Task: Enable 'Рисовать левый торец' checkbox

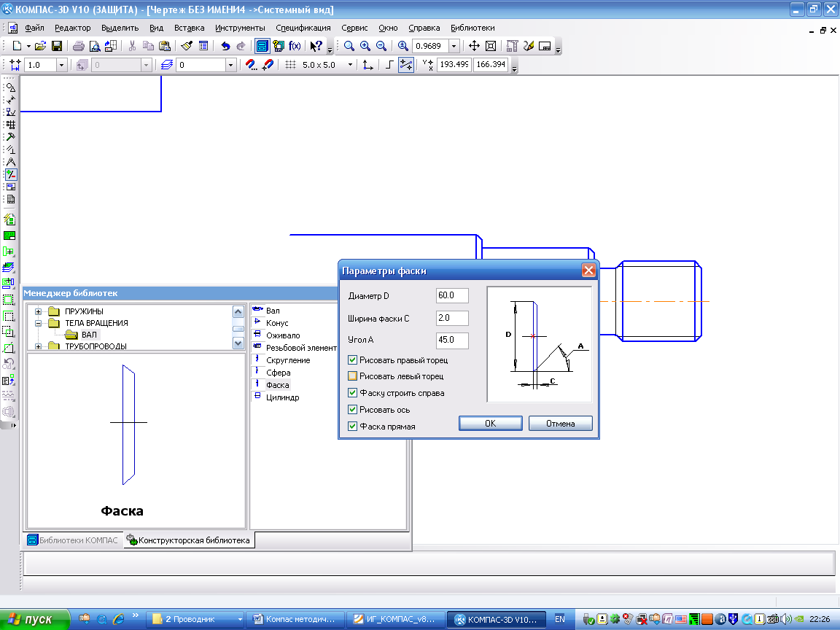Action: [x=353, y=376]
